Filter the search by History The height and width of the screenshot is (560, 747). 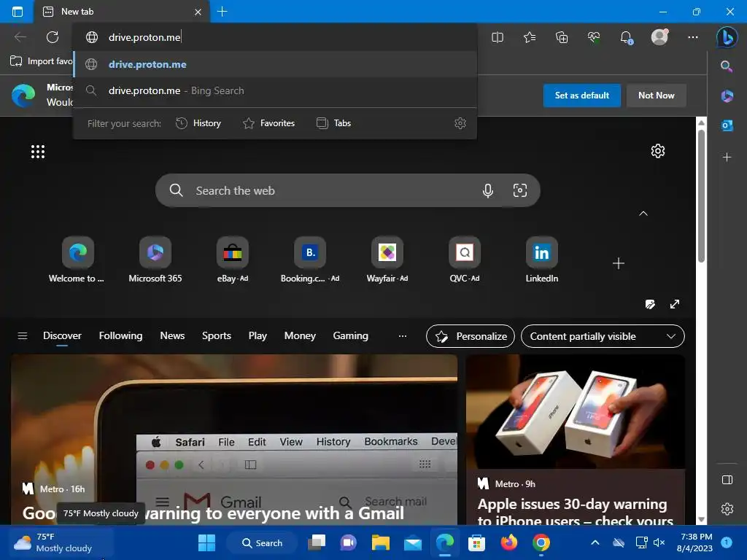[198, 123]
